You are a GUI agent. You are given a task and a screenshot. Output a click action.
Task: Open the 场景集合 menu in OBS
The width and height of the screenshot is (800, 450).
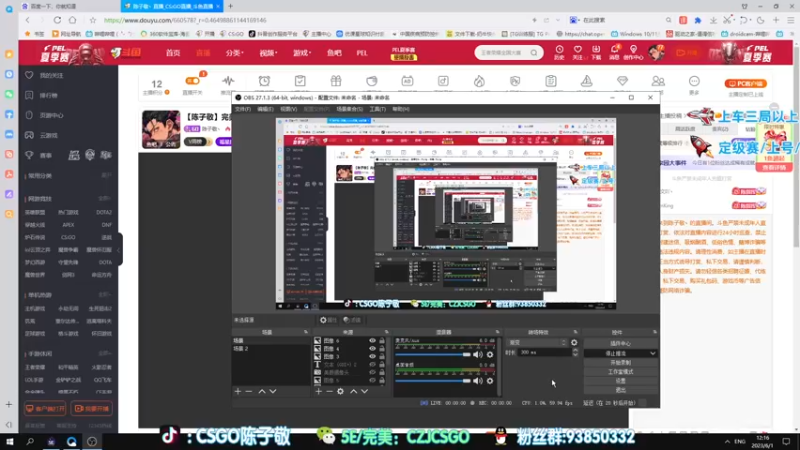point(349,109)
